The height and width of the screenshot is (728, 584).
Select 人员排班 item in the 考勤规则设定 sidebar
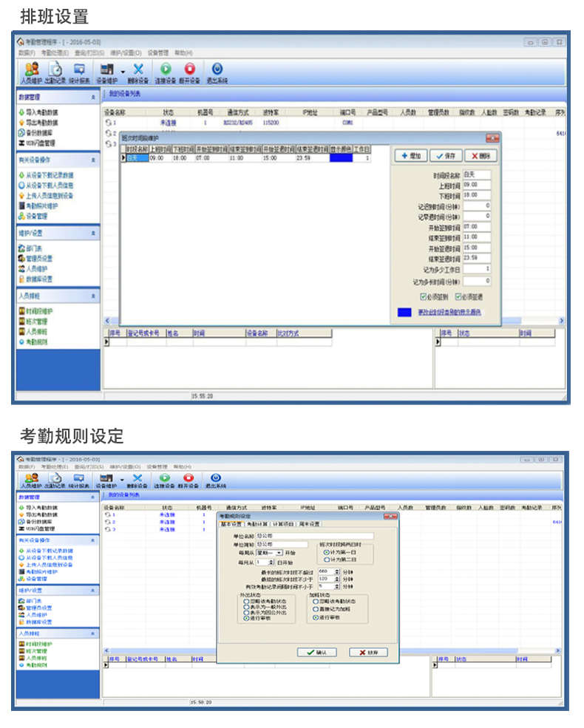click(x=33, y=658)
